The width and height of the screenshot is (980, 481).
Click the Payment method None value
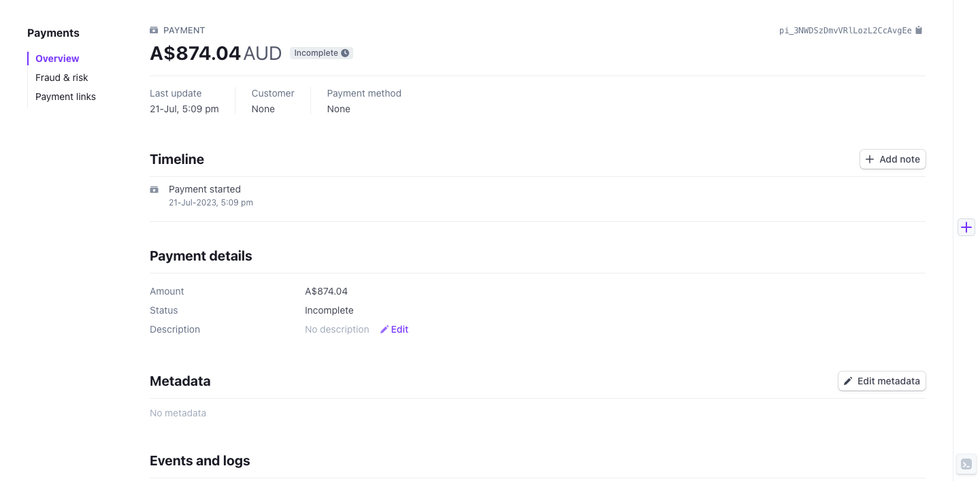[338, 109]
